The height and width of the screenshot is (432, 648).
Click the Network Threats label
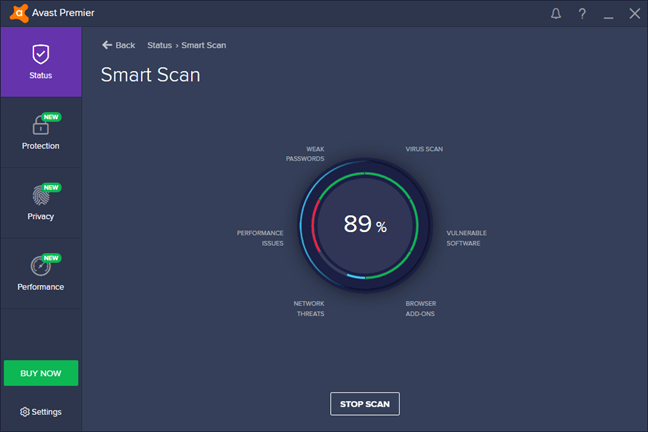[308, 308]
